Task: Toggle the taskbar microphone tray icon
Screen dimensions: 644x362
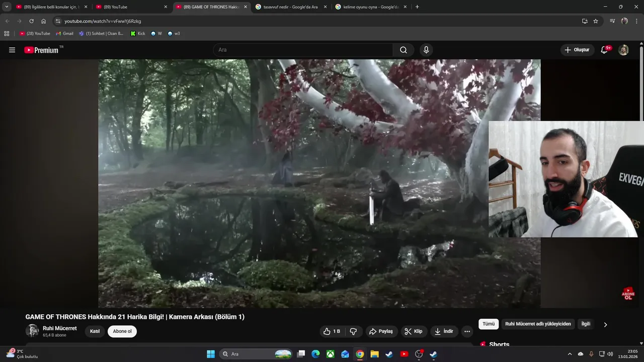Action: (591, 354)
